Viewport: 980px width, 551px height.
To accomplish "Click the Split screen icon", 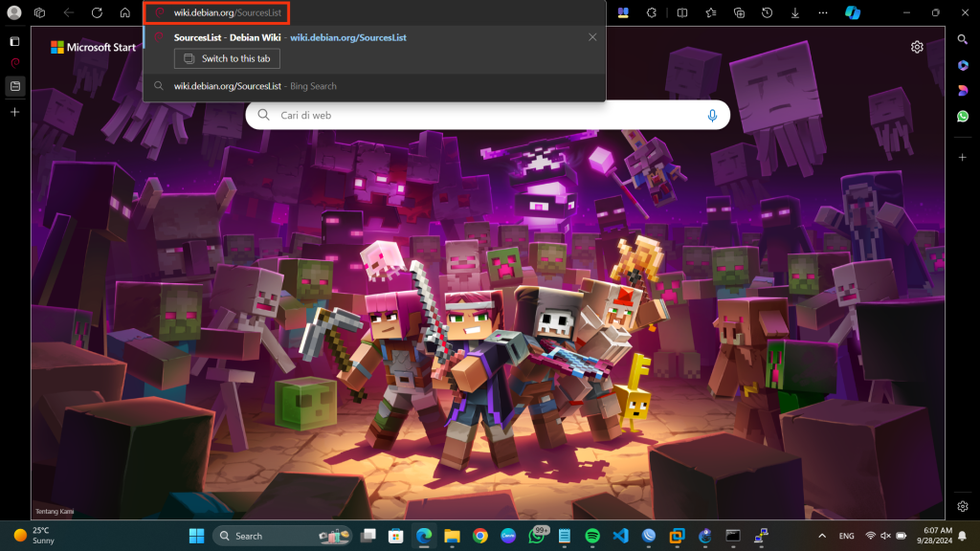I will tap(681, 13).
